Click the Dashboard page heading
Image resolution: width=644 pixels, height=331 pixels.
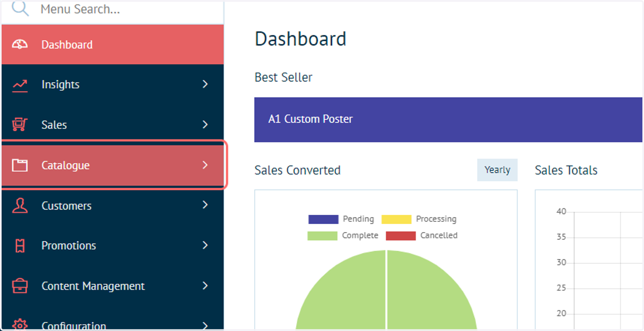tap(301, 39)
